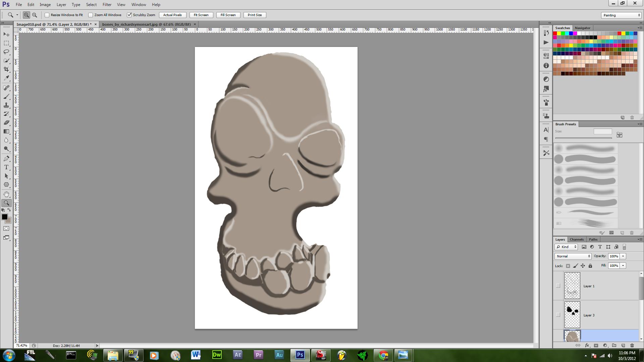Screen dimensions: 644x362
Task: Open the Kind layer filter dropdown
Action: 566,247
